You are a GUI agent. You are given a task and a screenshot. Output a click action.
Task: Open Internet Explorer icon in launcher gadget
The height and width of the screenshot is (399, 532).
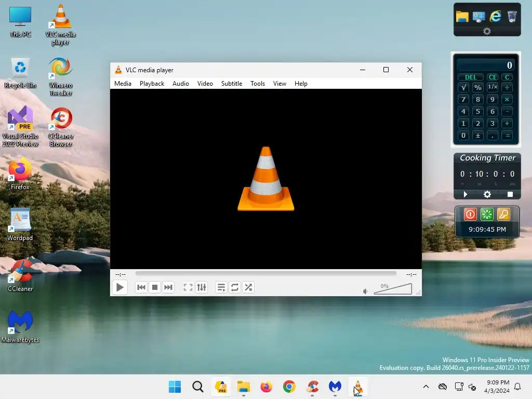(x=495, y=16)
